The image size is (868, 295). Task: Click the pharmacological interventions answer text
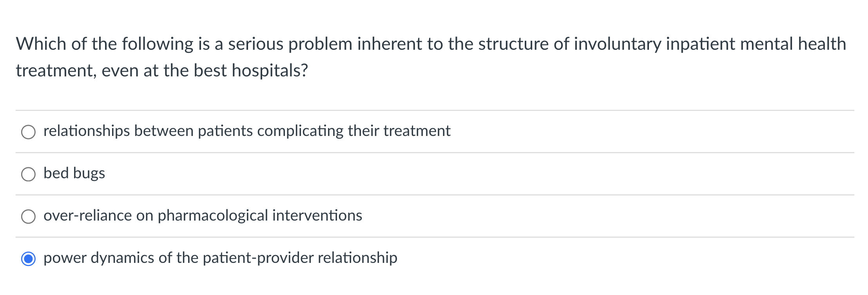pos(202,215)
